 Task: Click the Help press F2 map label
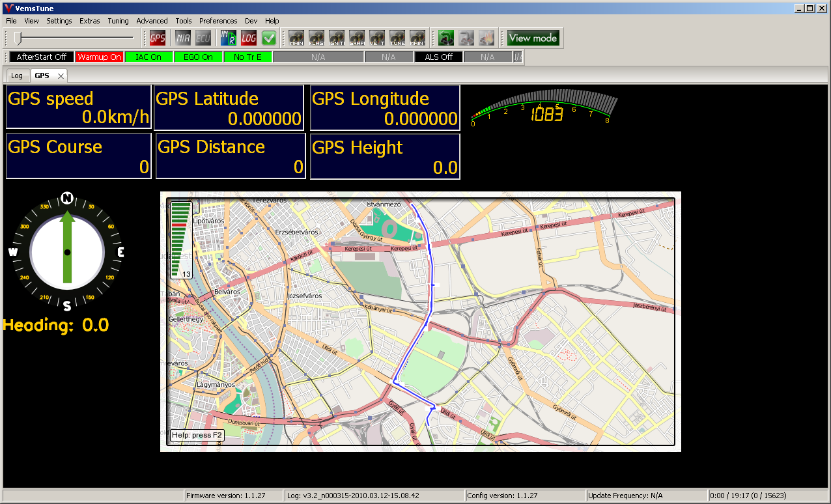[x=197, y=435]
